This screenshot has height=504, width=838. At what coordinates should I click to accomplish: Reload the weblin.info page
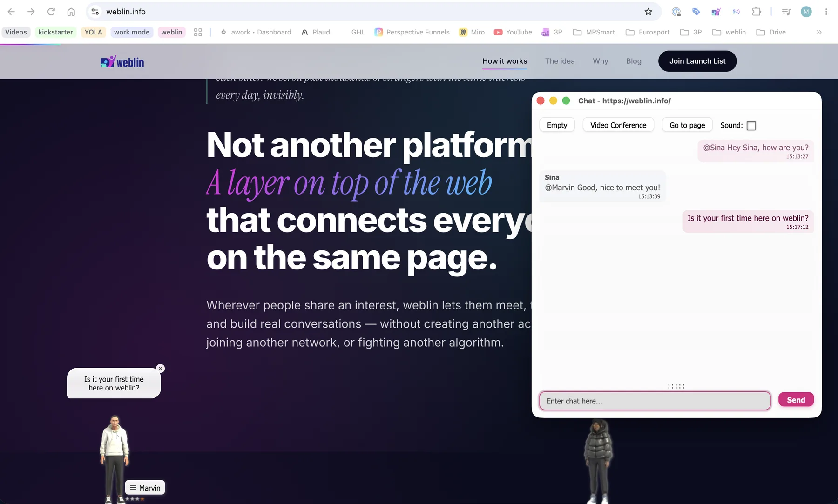[x=51, y=12]
